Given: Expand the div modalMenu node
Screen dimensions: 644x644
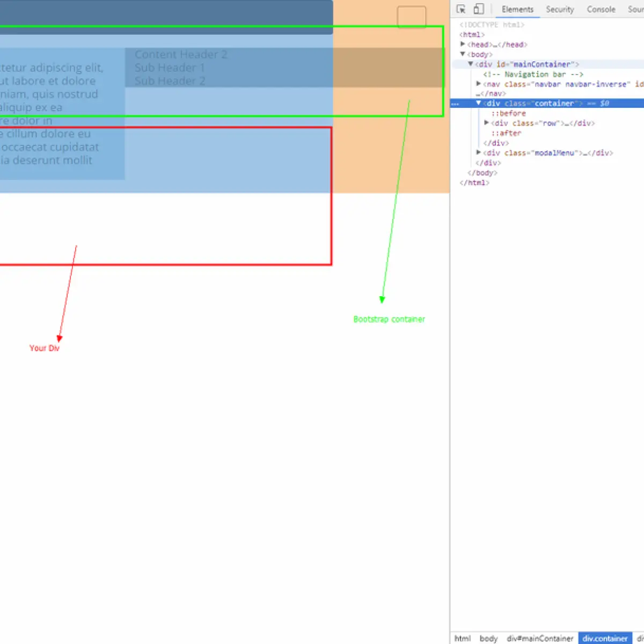Looking at the screenshot, I should tap(479, 152).
